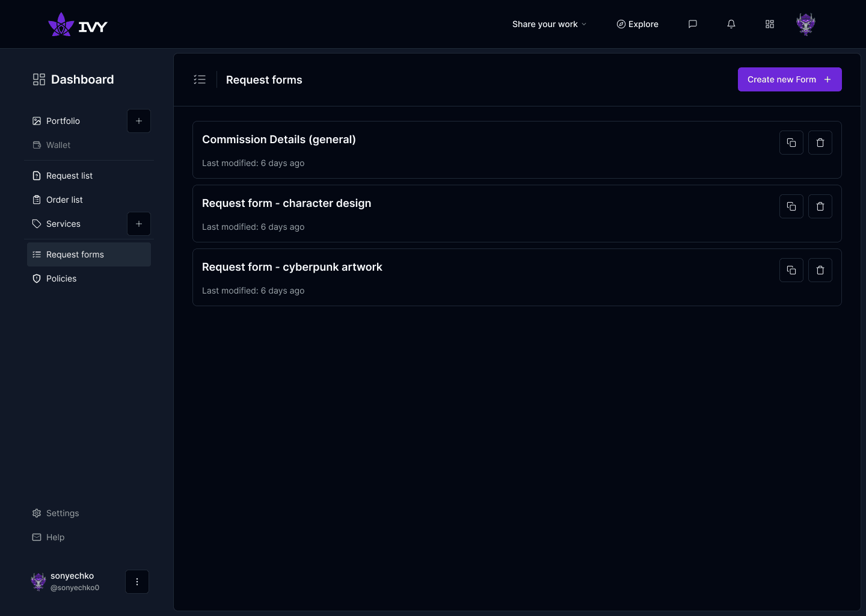Go to Explore

point(637,24)
